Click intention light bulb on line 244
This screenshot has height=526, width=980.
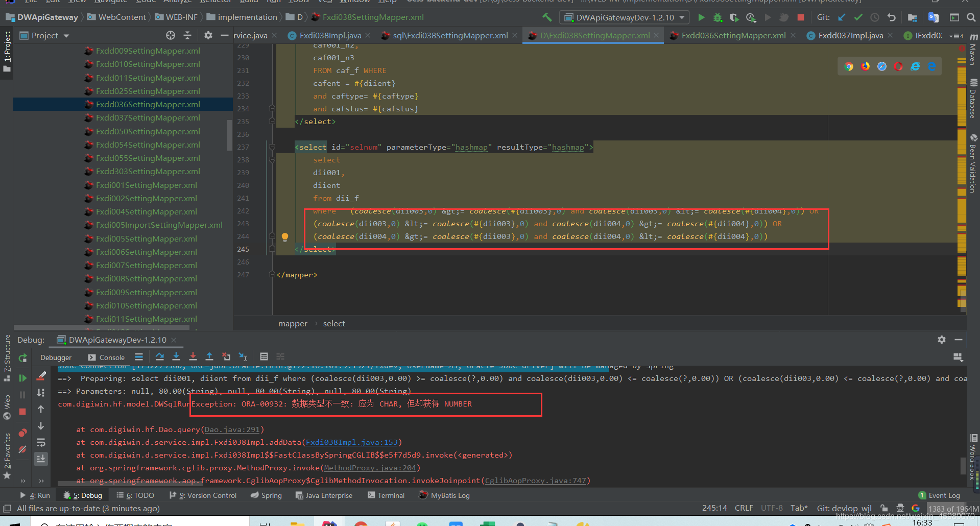point(285,236)
